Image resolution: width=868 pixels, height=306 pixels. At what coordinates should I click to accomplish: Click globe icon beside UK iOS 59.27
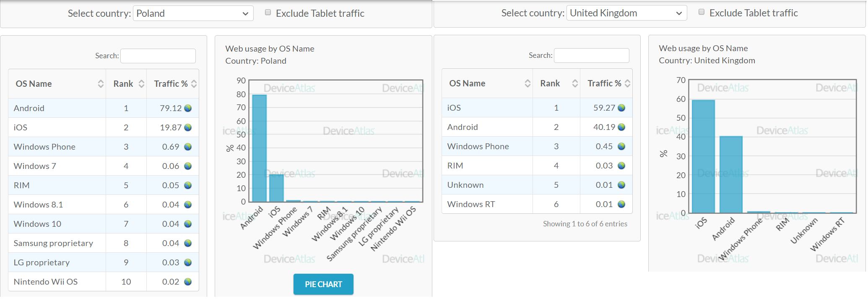(621, 108)
